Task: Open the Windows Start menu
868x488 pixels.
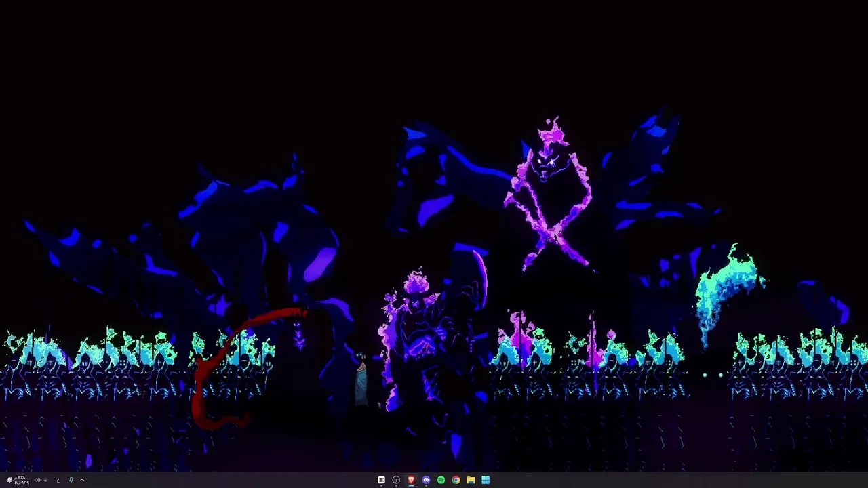Action: pyautogui.click(x=486, y=480)
